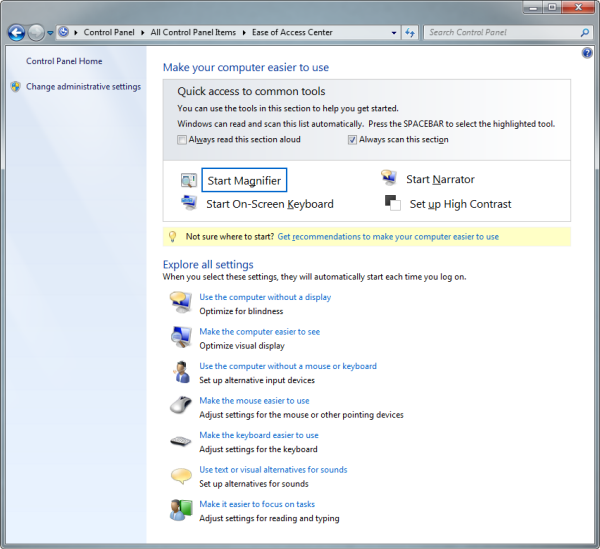Screen dimensions: 600x549
Task: Click 'Adjust settings for reading and typing' text
Action: (x=269, y=518)
